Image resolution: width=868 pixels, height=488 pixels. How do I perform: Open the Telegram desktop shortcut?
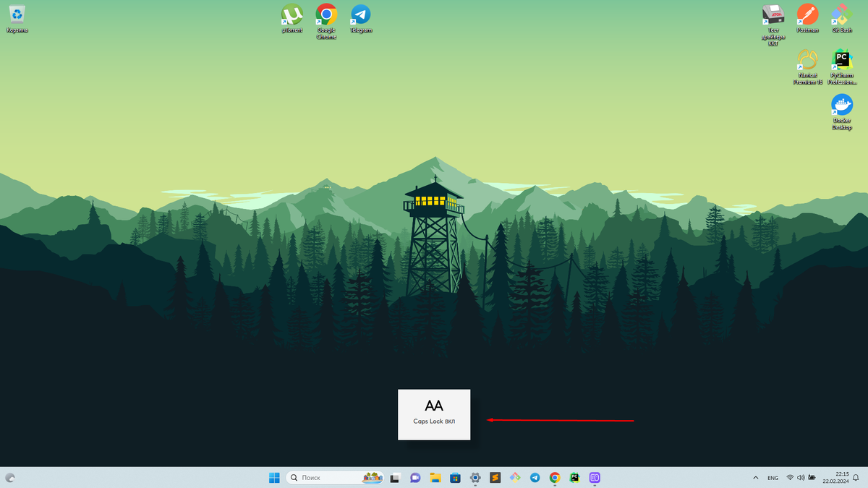click(361, 18)
